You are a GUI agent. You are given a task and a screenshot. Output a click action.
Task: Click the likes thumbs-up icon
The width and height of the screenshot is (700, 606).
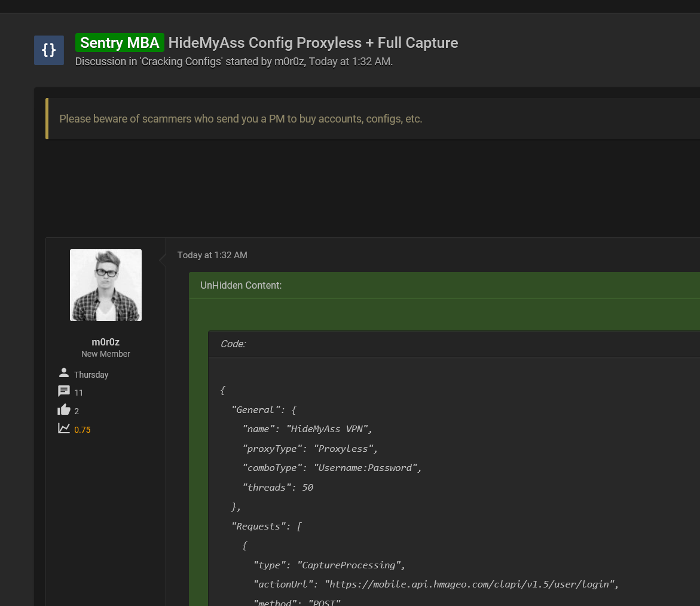pos(64,409)
